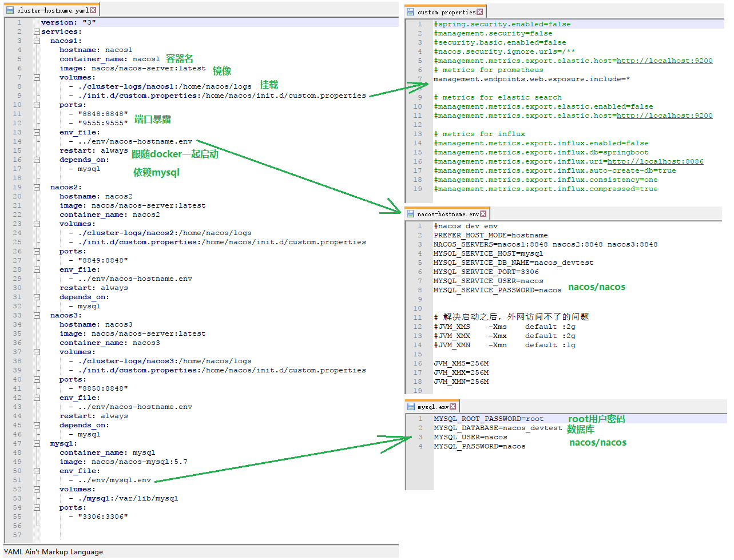Click 'image: nacos/nacos-mysql:5.7' line
The image size is (734, 560).
tap(124, 462)
